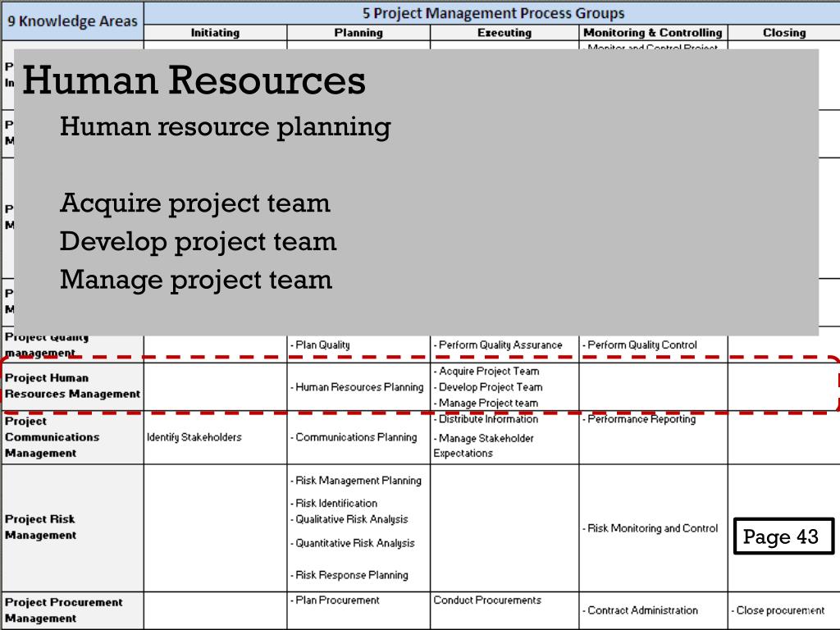
Task: Click 'Project Risk Management' row label
Action: [41, 527]
